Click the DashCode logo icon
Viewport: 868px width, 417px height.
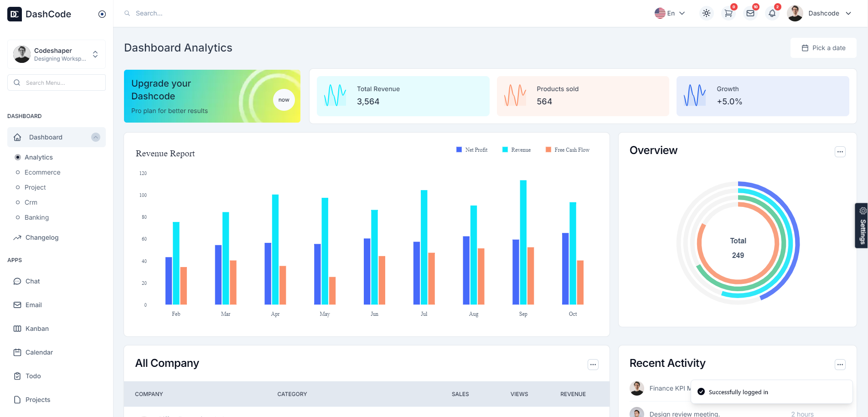point(15,14)
